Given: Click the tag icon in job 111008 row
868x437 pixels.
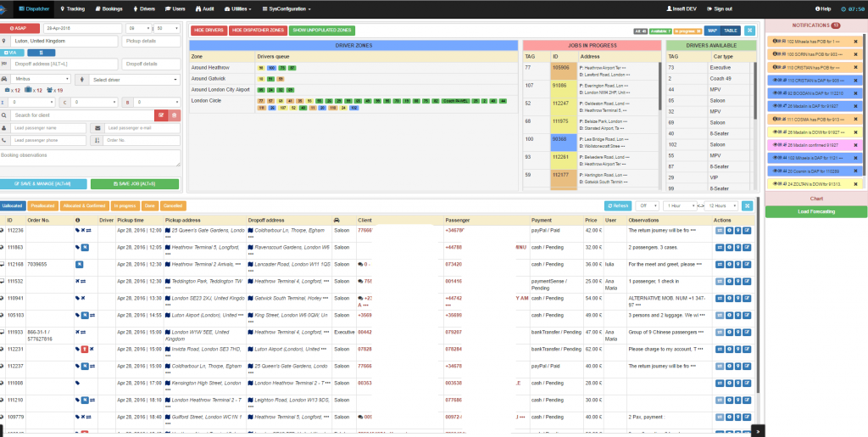Looking at the screenshot, I should pyautogui.click(x=77, y=383).
